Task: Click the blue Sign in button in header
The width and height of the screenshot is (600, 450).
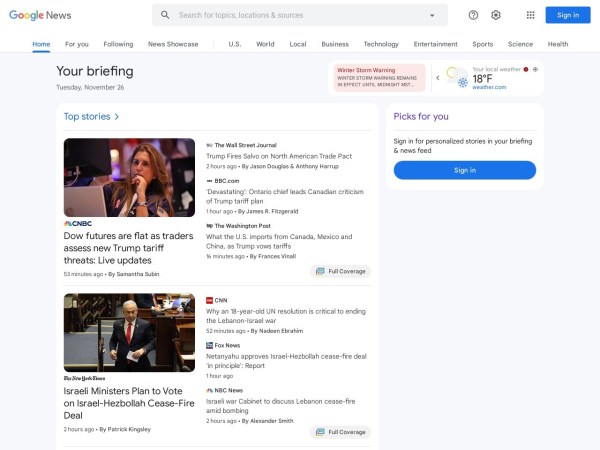Action: 567,15
